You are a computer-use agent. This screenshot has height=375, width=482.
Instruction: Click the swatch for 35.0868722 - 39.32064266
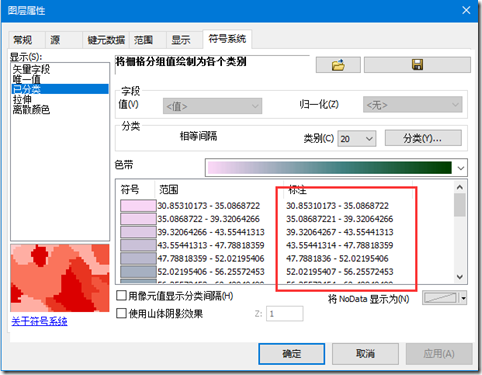138,219
